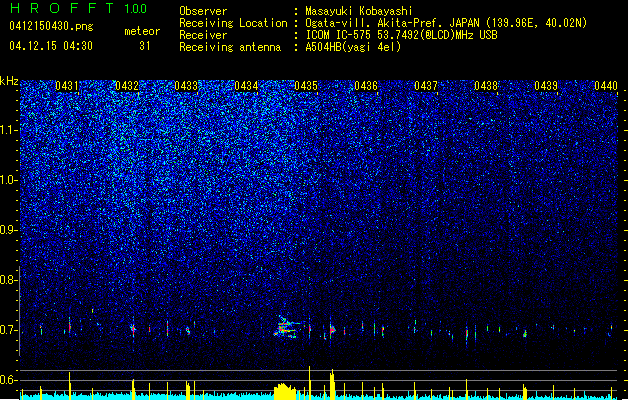Viewport: 629px width, 400px height.
Task: Click the 0.8 frequency axis label
Action: click(9, 280)
